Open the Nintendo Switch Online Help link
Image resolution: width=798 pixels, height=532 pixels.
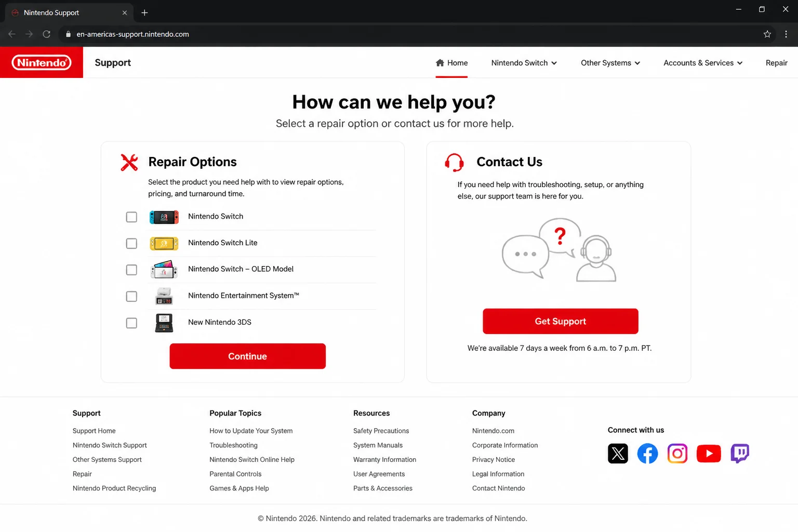(252, 460)
